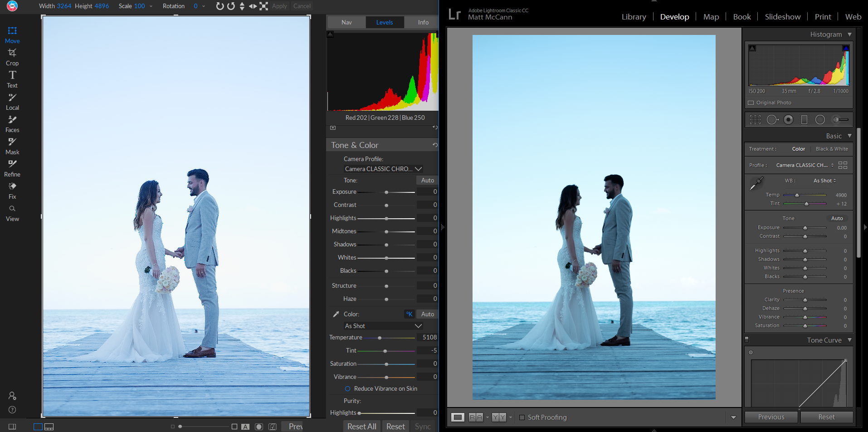Click the white balance eyedropper in Lightroom

coord(756,183)
